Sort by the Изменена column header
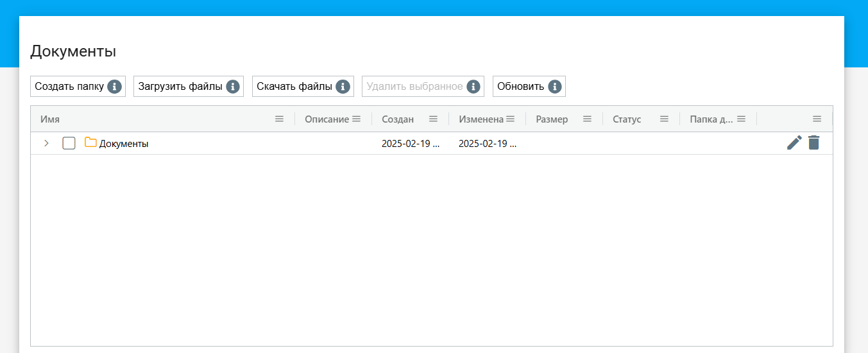Image resolution: width=868 pixels, height=353 pixels. click(x=481, y=119)
